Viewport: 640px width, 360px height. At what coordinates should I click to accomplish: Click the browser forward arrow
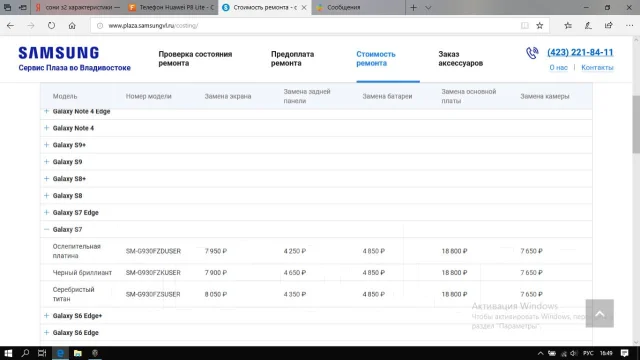pos(31,25)
